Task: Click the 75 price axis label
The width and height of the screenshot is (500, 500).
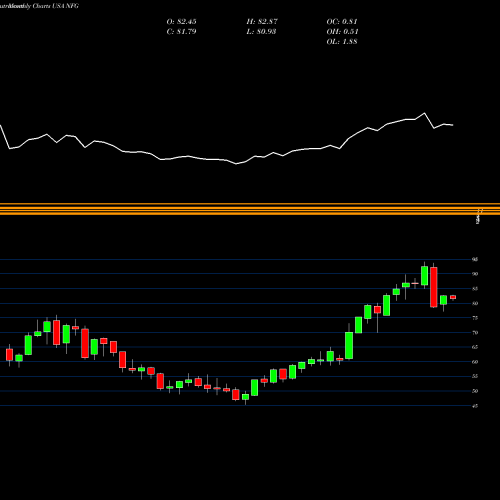Action: [475, 318]
